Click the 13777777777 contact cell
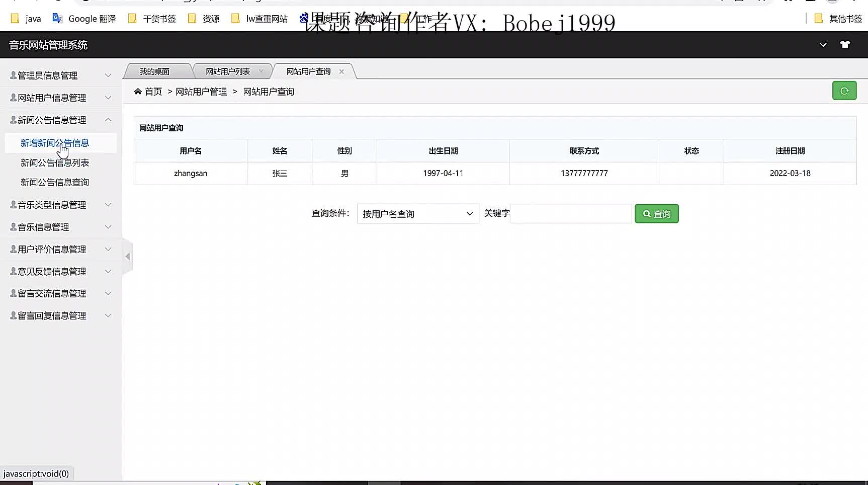Screen dimensions: 868x485 coord(584,173)
